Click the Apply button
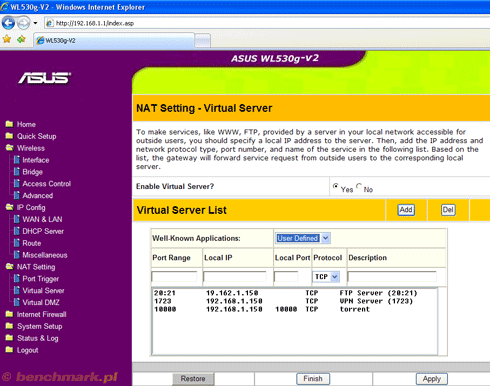 (432, 379)
